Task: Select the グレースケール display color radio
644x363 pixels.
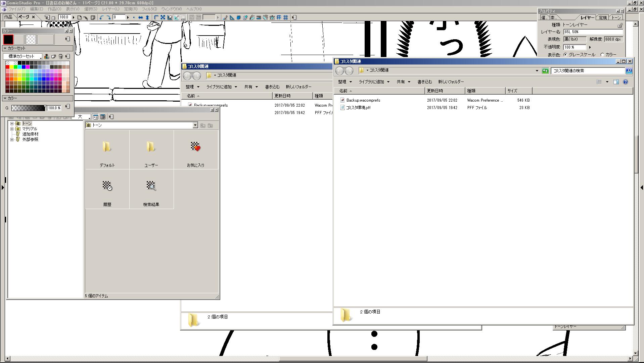Action: pos(566,55)
